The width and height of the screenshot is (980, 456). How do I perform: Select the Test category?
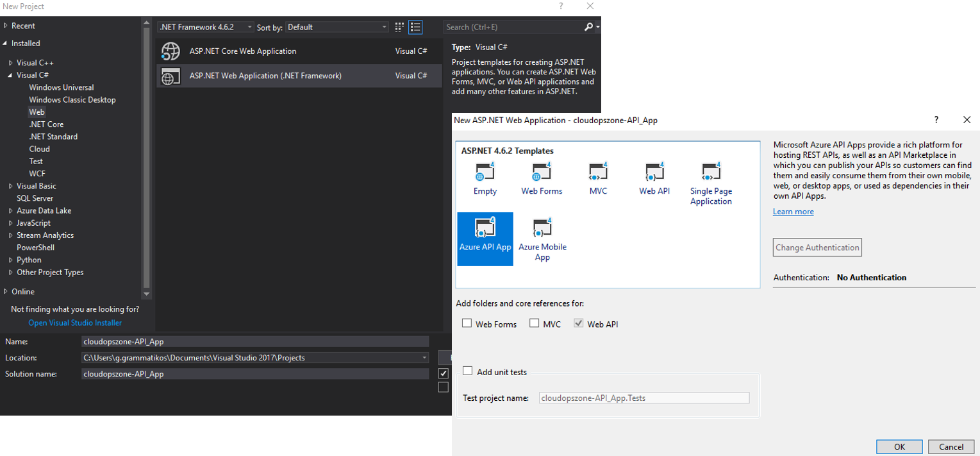click(x=36, y=161)
